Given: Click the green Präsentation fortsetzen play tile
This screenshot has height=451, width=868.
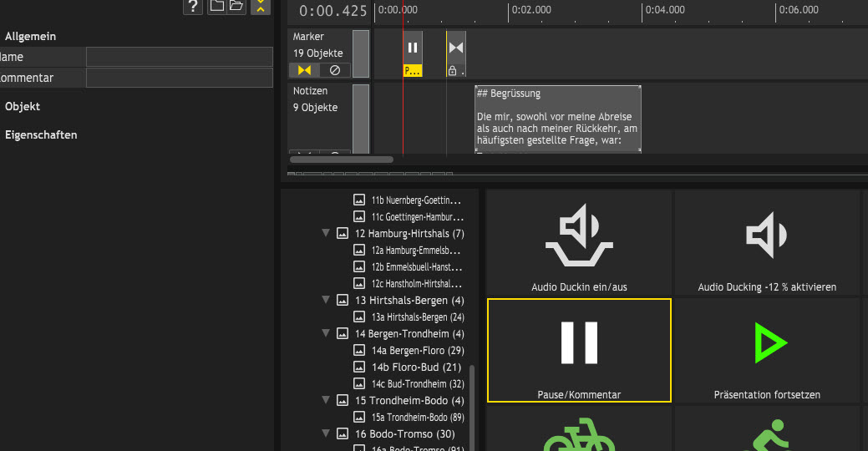Looking at the screenshot, I should coord(767,350).
